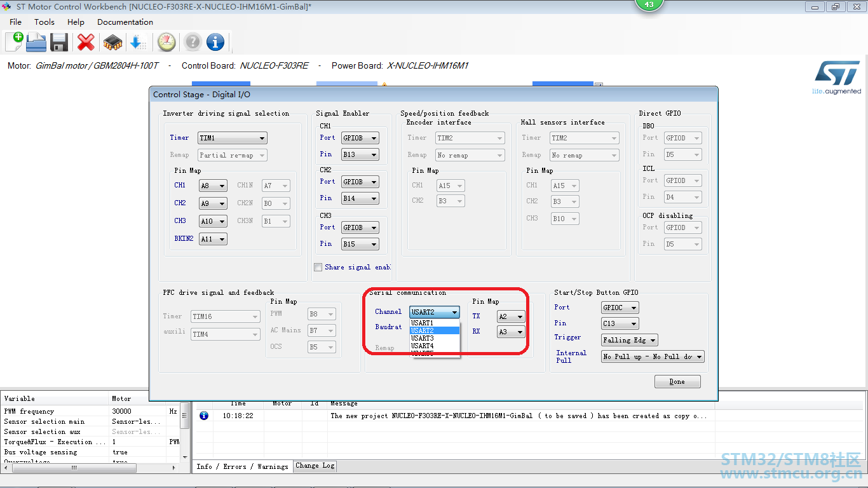Open the Start/Stop Button Port GPIOC dropdown
Image resolution: width=868 pixels, height=488 pixels.
point(620,308)
